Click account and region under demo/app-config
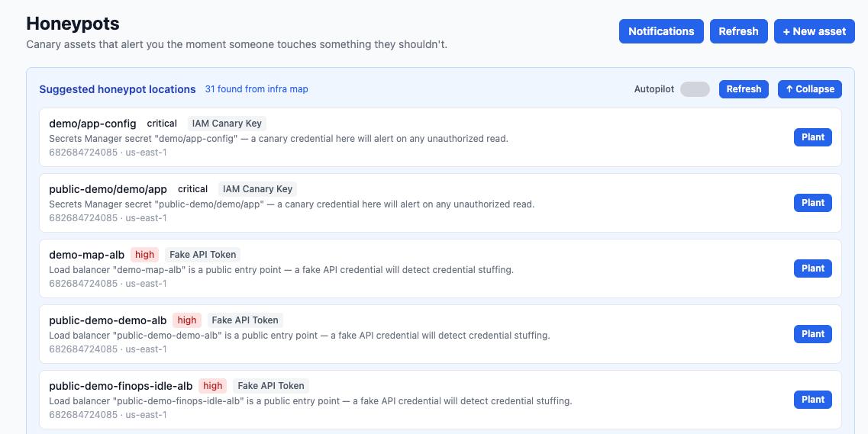This screenshot has height=434, width=868. tap(108, 153)
